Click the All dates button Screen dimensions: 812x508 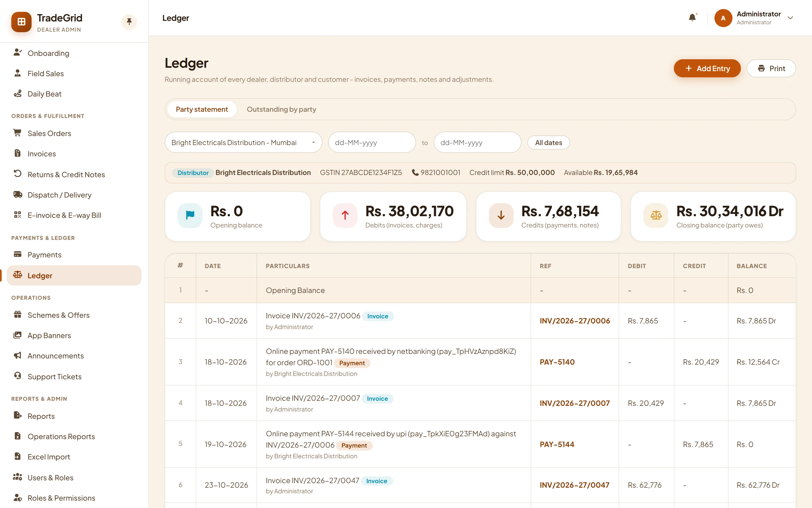click(548, 143)
